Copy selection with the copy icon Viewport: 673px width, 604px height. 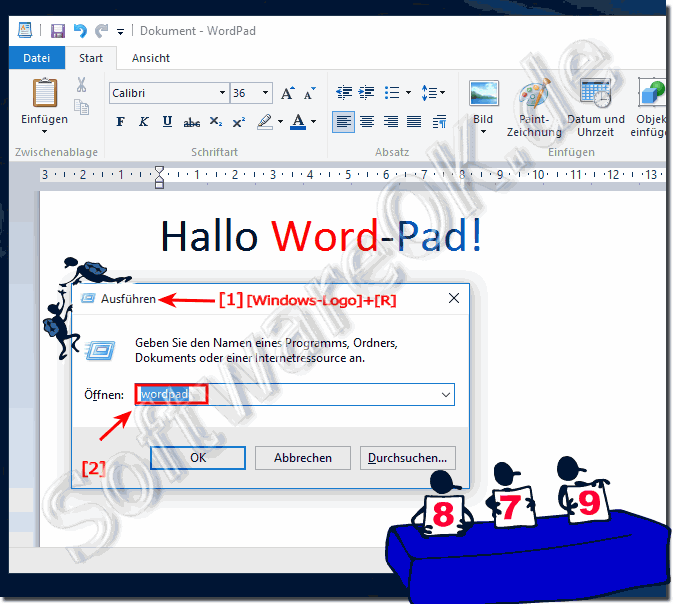[82, 107]
